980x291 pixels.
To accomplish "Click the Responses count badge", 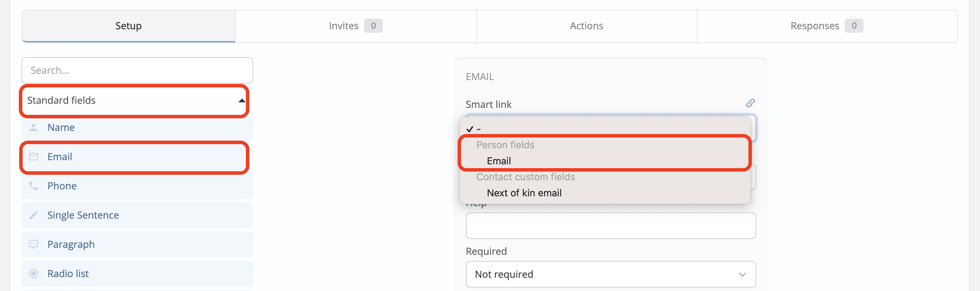I will (x=854, y=26).
